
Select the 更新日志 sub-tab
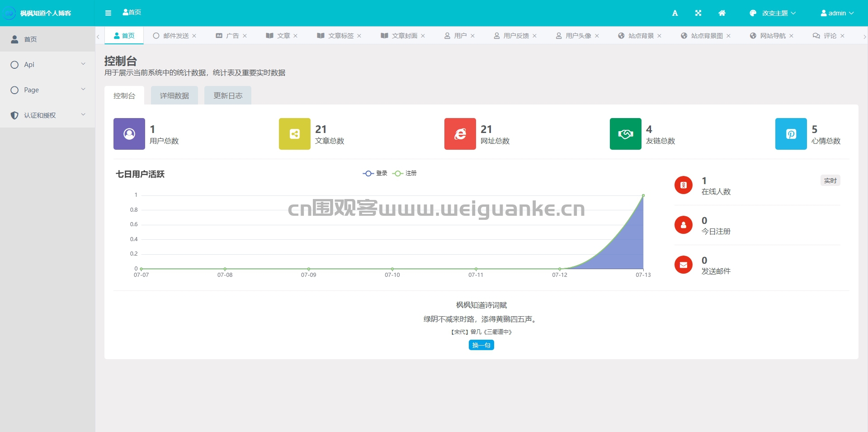[x=228, y=95]
